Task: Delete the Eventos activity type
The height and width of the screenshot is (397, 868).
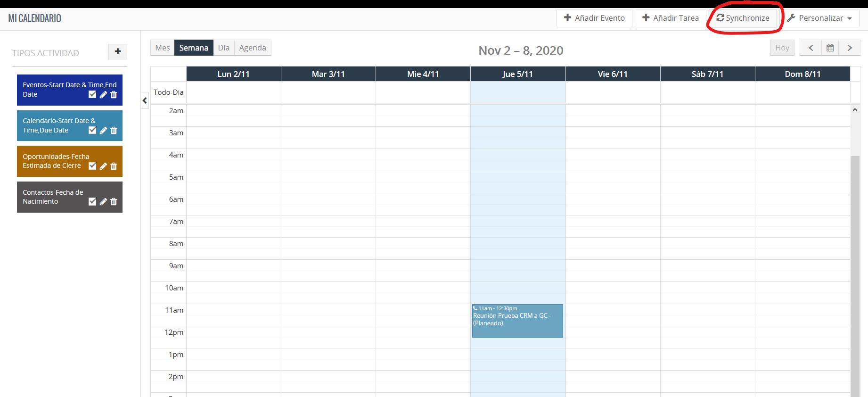Action: point(114,95)
